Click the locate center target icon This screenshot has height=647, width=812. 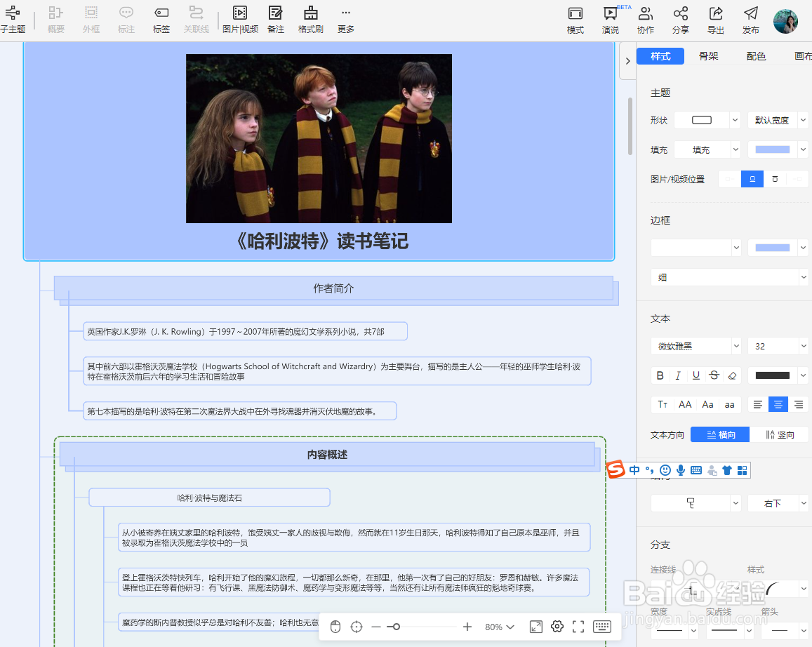[357, 627]
